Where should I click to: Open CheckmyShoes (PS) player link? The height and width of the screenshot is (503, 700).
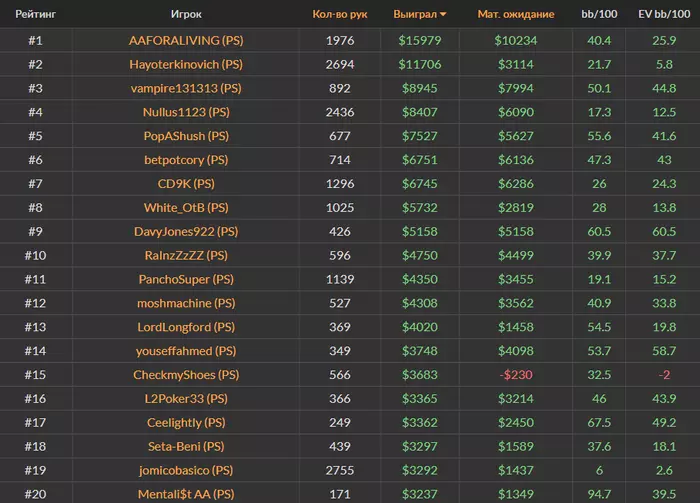[186, 375]
